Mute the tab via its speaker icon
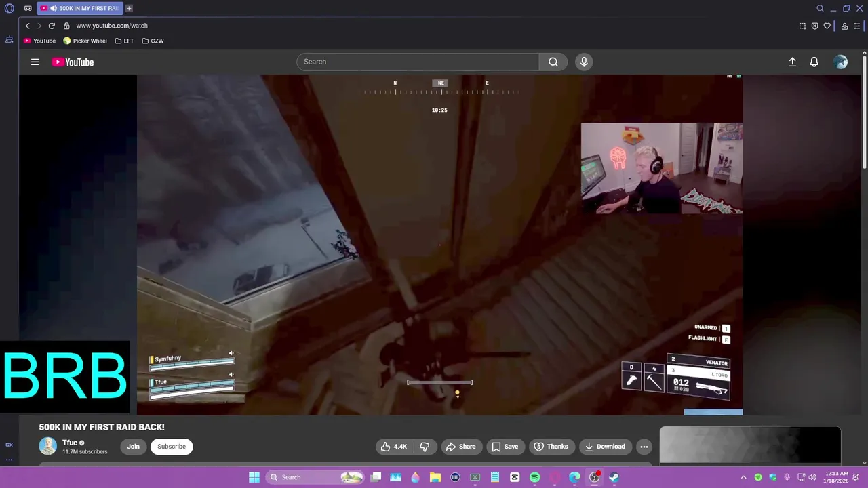868x488 pixels. point(53,8)
